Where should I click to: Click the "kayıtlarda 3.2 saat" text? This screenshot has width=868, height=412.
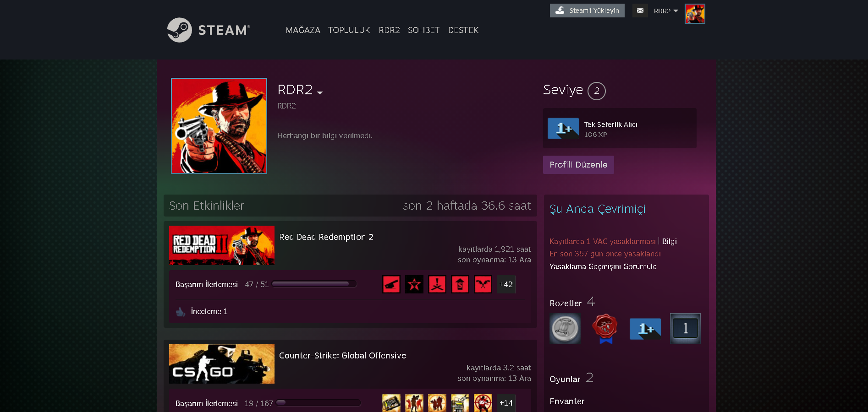click(499, 368)
